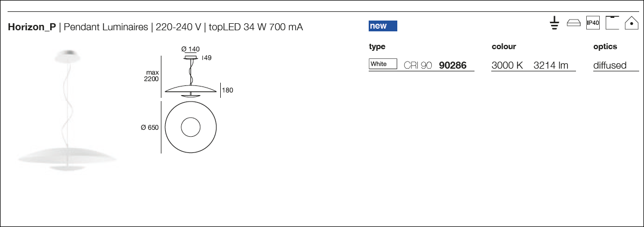Click the earth ground symbol icon
644x227 pixels.
tap(554, 23)
